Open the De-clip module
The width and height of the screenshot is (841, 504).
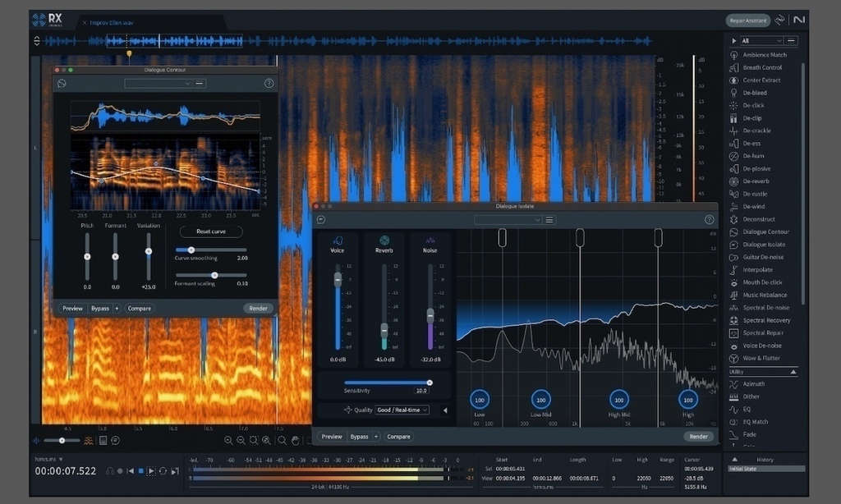[746, 118]
